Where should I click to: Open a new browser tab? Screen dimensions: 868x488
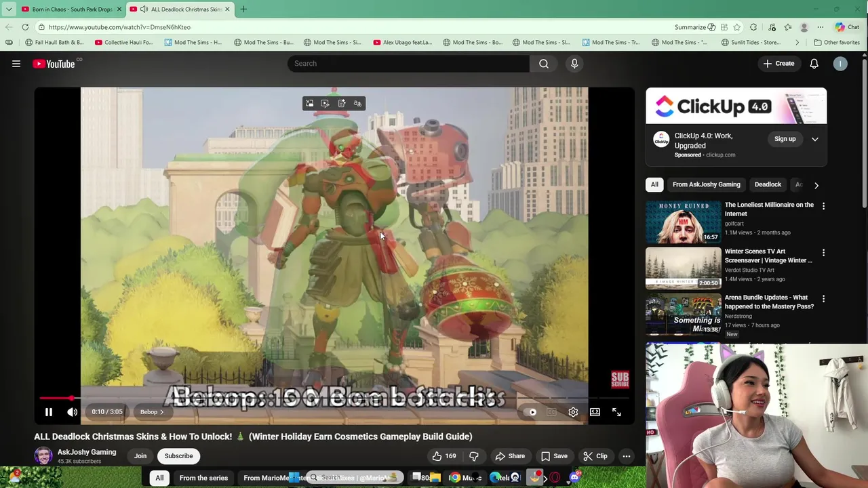[243, 9]
